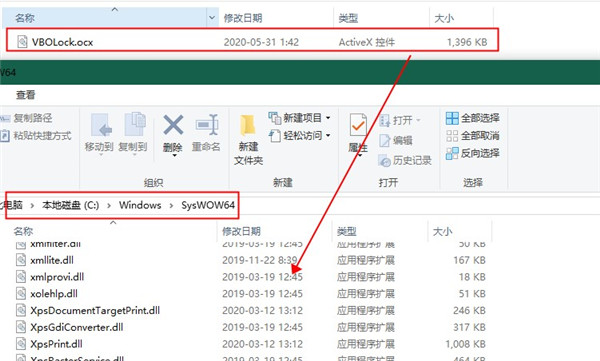Screen dimensions: 600x361
Task: Sort upper window by 大小 column
Action: pos(444,18)
